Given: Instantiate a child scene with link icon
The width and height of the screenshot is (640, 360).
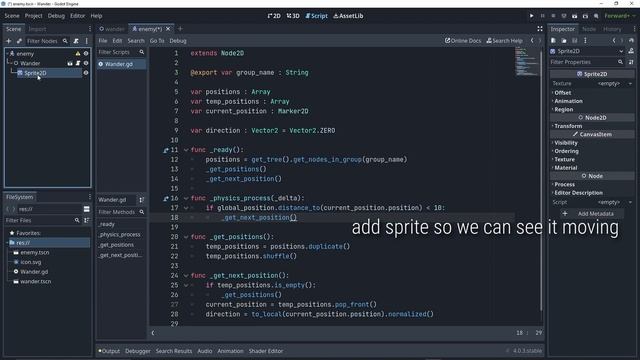Looking at the screenshot, I should 19,41.
